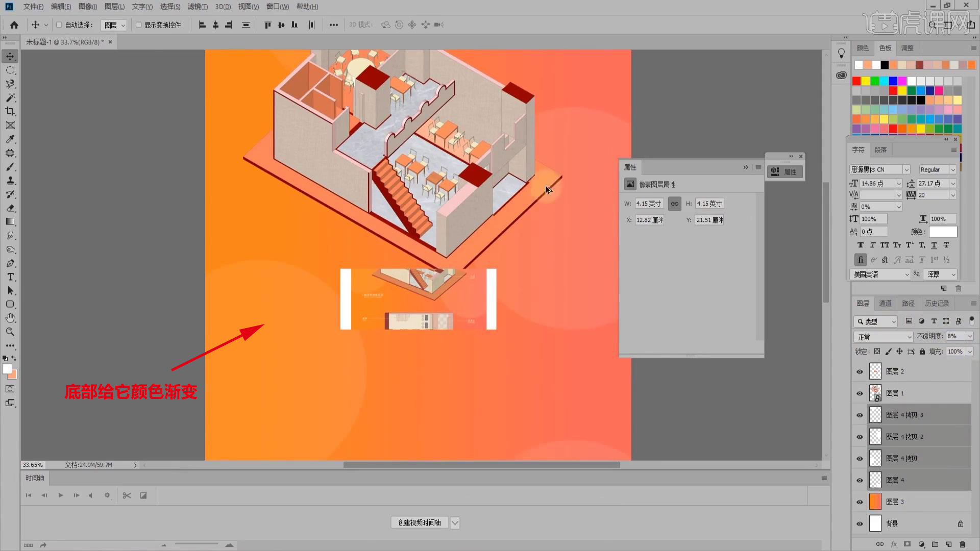This screenshot has width=980, height=551.
Task: Select the Magic Wand tool
Action: coord(10,97)
